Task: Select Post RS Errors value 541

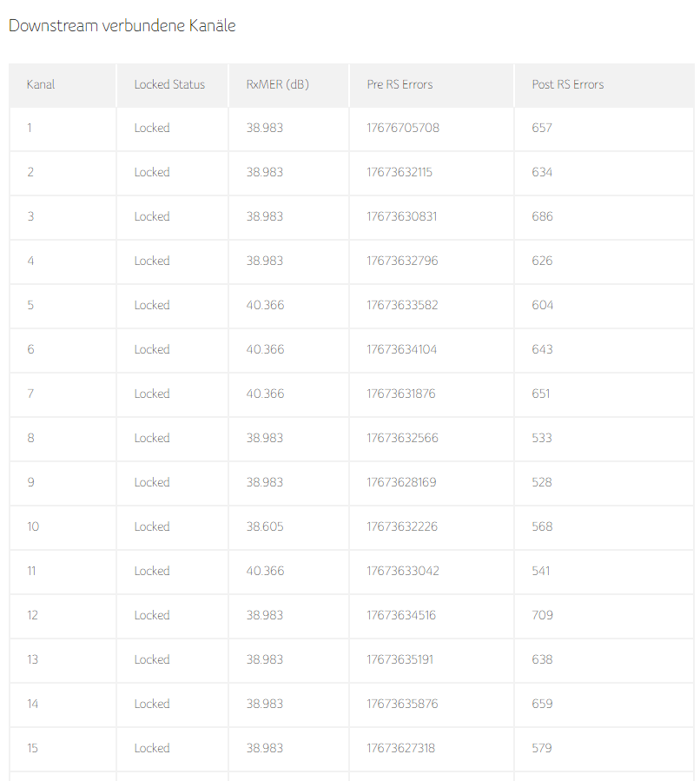Action: 541,571
